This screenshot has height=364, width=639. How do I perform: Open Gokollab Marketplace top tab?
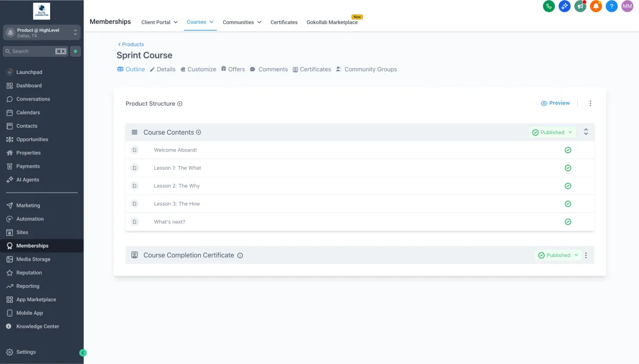coord(332,22)
